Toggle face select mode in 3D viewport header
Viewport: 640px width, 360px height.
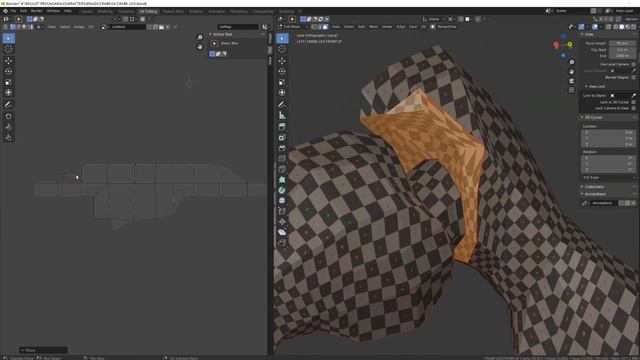(x=325, y=27)
